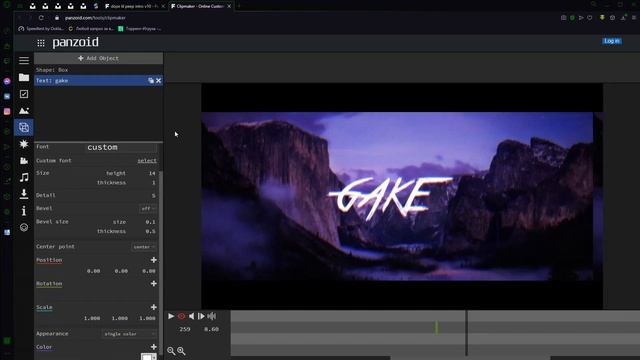Toggle the red record keyframe button
640x360 pixels.
[181, 316]
